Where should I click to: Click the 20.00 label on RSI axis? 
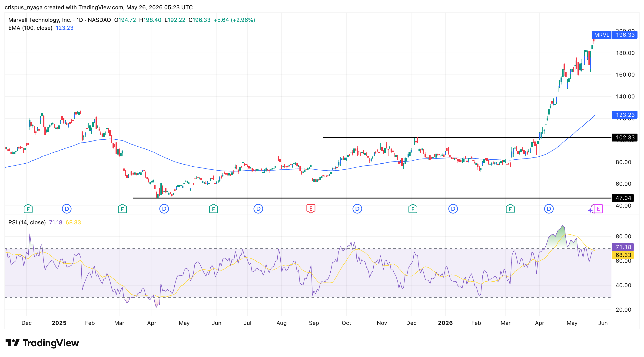623,310
